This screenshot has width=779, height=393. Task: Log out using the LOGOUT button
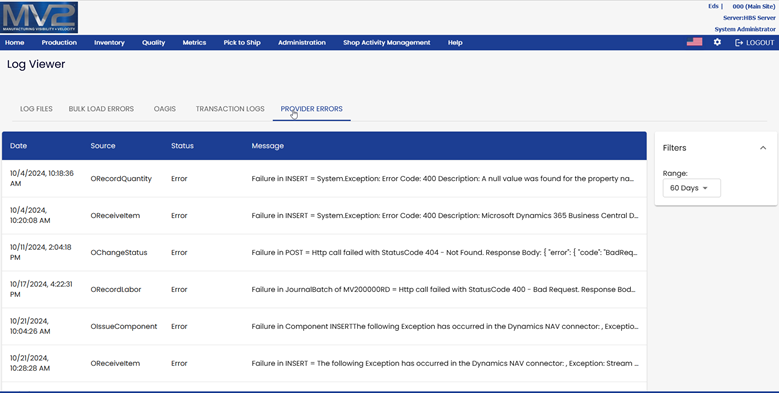tap(754, 43)
